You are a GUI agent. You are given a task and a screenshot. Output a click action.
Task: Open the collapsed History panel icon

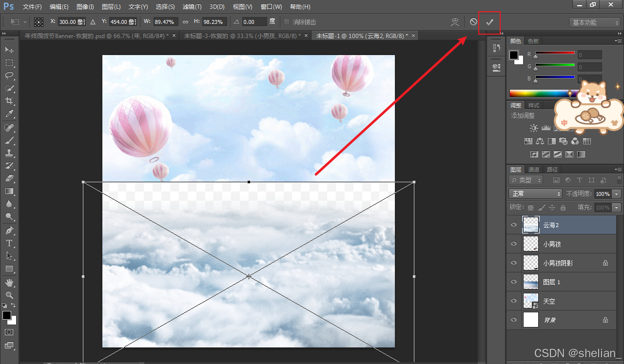pos(496,48)
